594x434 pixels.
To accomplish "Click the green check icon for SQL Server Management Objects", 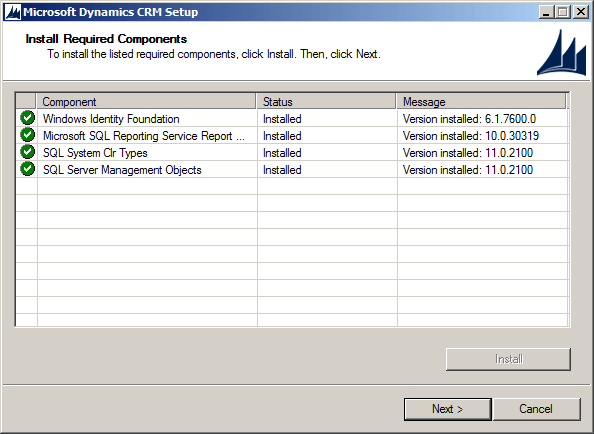I will pos(27,169).
